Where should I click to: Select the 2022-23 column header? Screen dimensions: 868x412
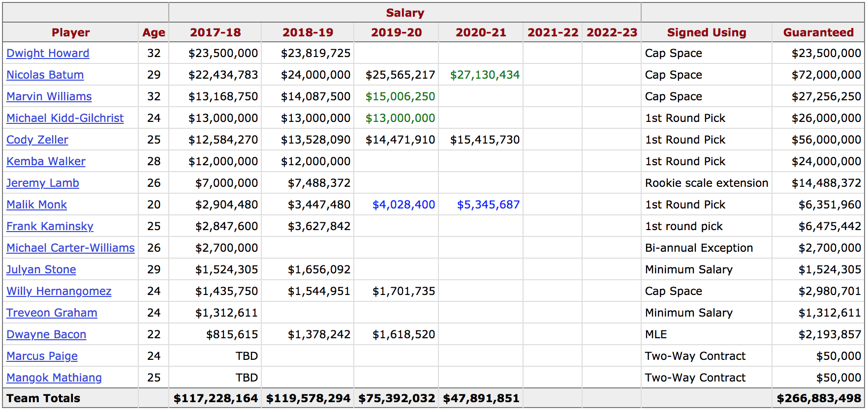612,32
